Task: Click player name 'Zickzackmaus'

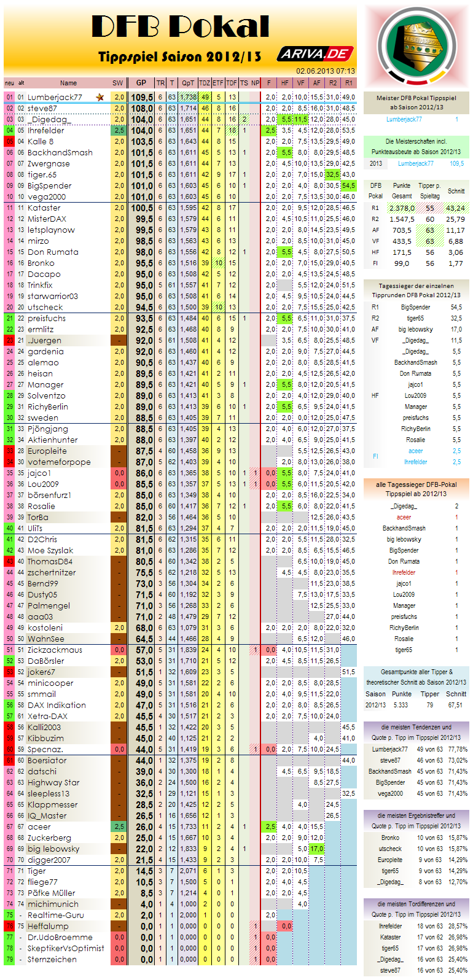Action: (x=55, y=650)
